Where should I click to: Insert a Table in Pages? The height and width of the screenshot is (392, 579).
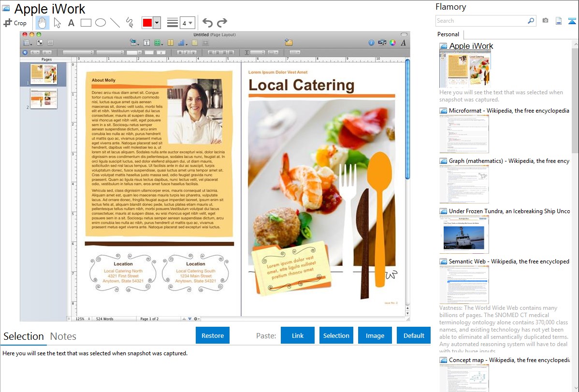[x=170, y=43]
